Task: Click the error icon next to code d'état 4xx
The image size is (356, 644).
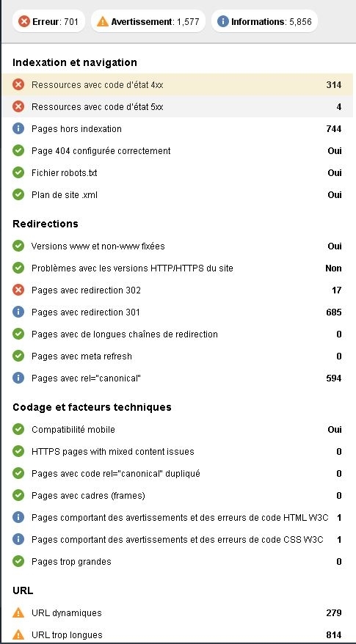Action: [x=18, y=85]
